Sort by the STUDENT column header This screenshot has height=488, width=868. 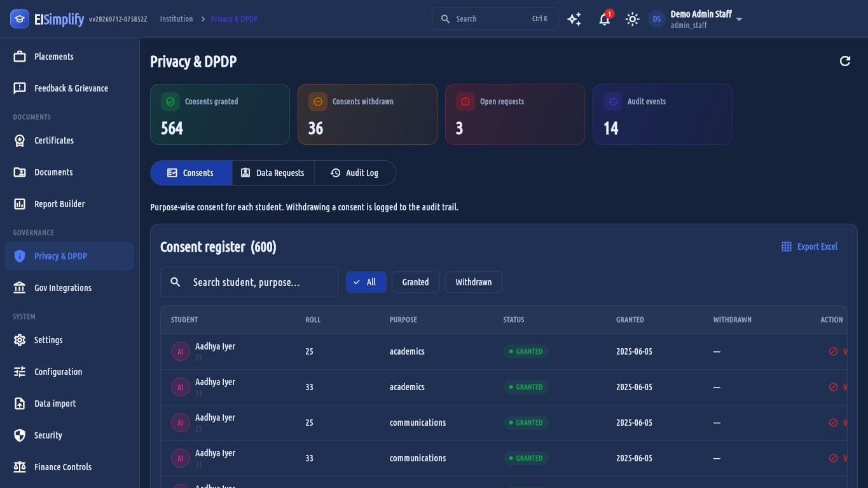[184, 320]
